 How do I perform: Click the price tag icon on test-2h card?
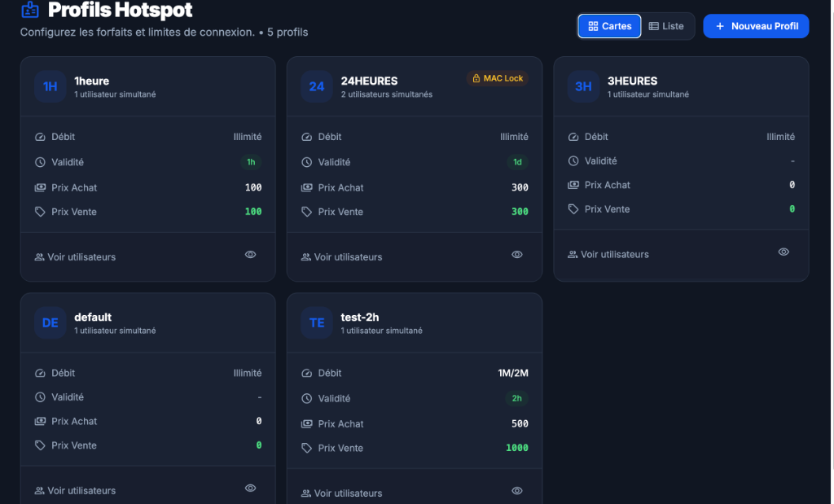click(307, 448)
